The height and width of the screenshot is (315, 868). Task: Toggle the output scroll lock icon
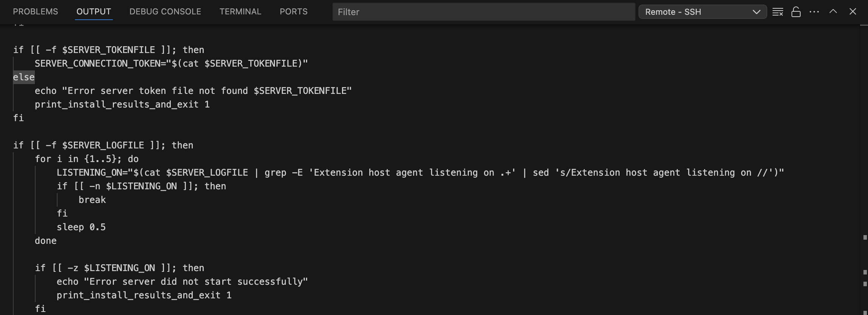(796, 12)
